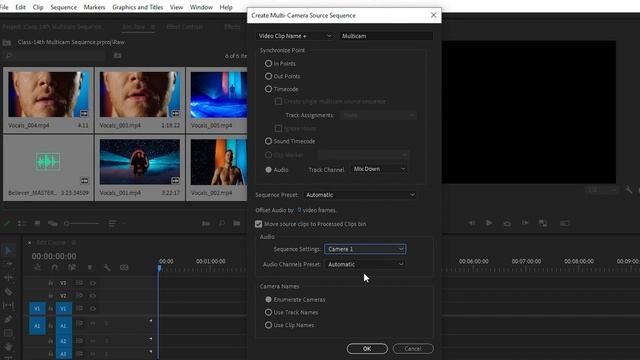640x360 pixels.
Task: Open the File menu
Action: coord(4,7)
